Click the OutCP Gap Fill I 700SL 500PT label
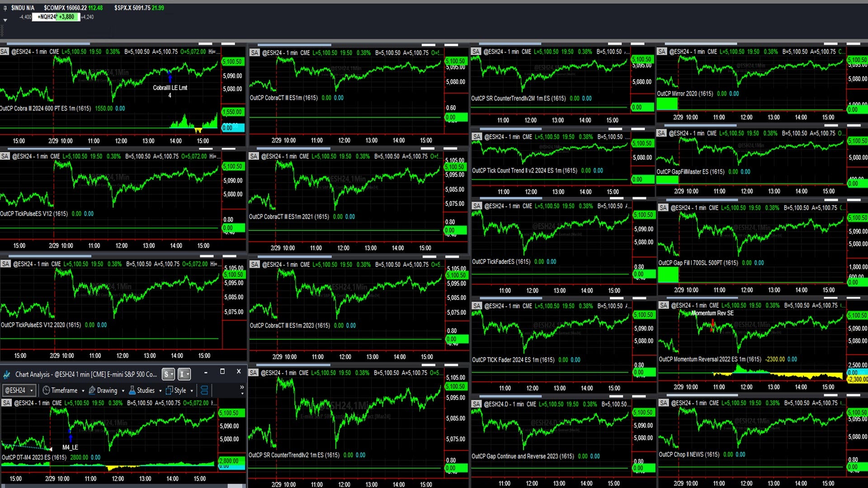This screenshot has height=488, width=868. 698,263
